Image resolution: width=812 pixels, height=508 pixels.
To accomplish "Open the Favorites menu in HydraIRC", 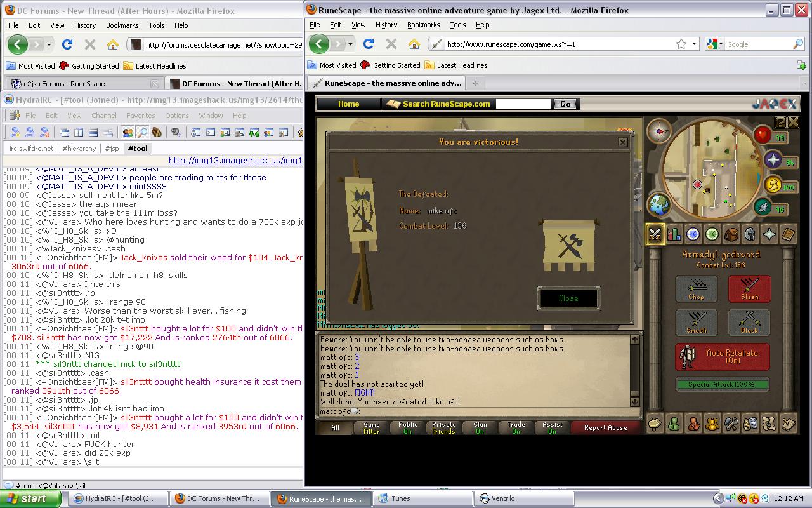I will coord(140,116).
